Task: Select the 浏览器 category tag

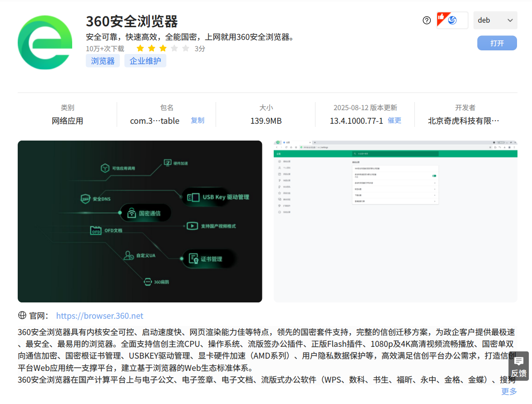Action: pos(103,60)
